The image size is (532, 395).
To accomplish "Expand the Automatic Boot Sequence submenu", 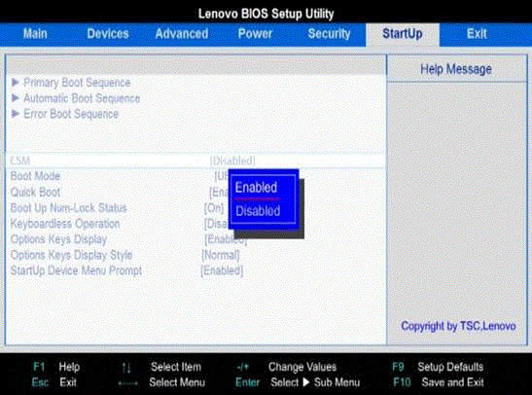I will tap(82, 98).
